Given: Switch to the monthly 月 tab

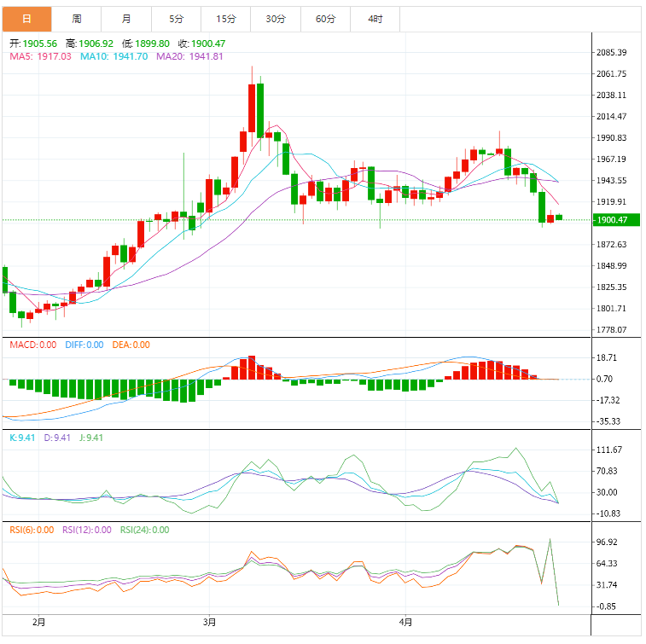Looking at the screenshot, I should point(126,19).
